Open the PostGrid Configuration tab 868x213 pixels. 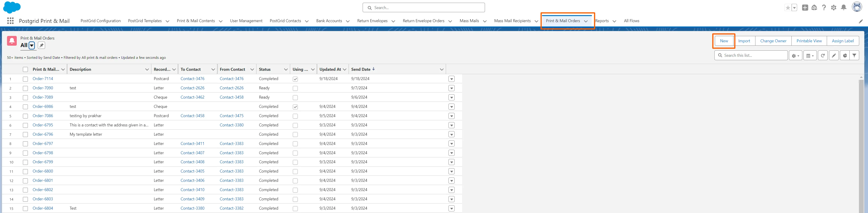[100, 21]
